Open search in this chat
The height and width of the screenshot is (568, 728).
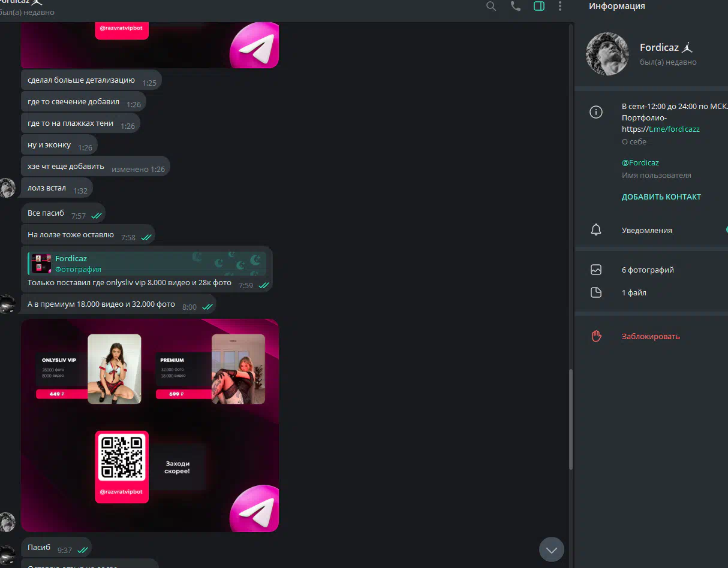(491, 6)
